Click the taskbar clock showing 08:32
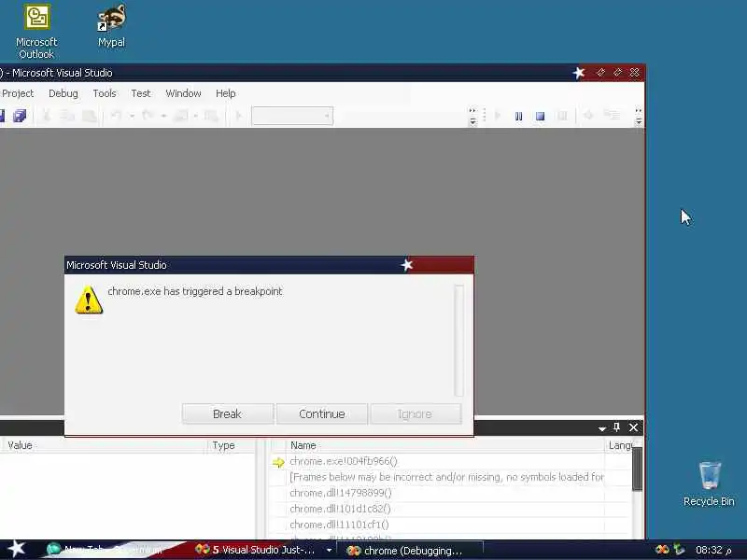The image size is (747, 560). click(x=713, y=550)
